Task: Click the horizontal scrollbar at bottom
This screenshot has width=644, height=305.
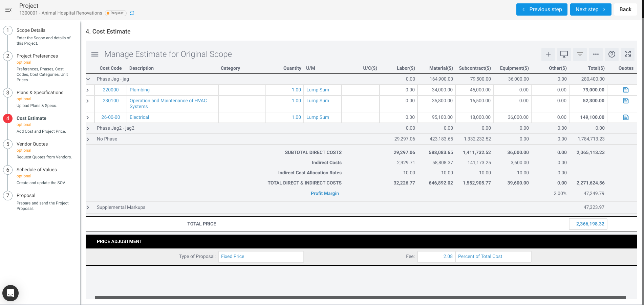Action: coord(360,298)
